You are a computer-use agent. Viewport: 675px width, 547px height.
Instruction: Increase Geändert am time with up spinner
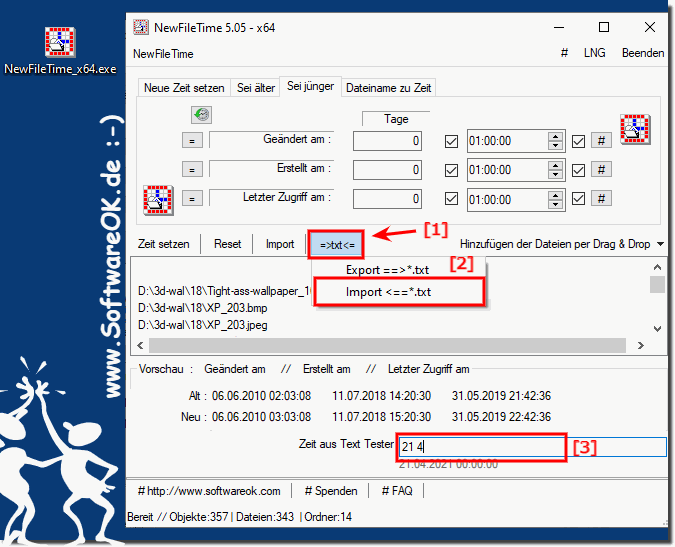[555, 137]
